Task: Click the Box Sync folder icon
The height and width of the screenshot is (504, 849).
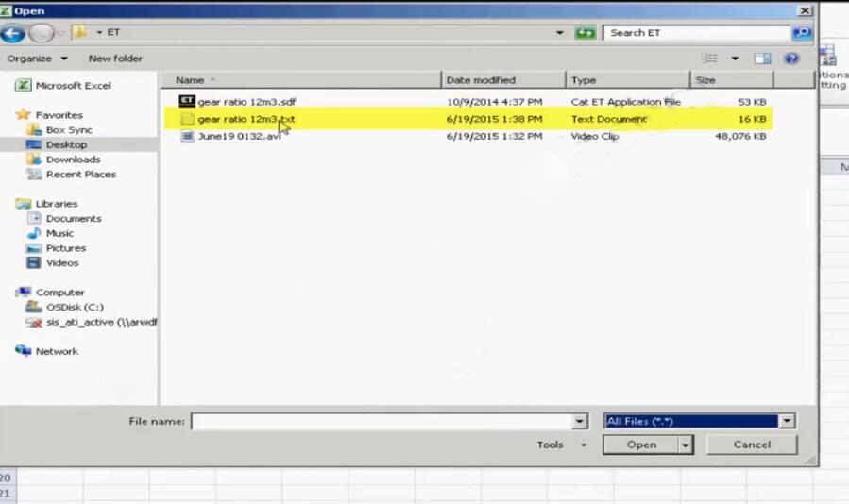Action: tap(34, 130)
